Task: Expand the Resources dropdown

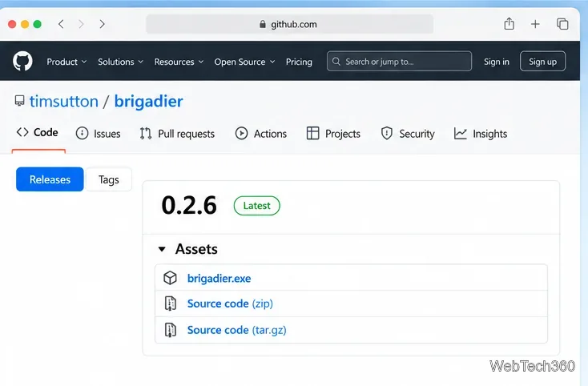Action: [179, 62]
